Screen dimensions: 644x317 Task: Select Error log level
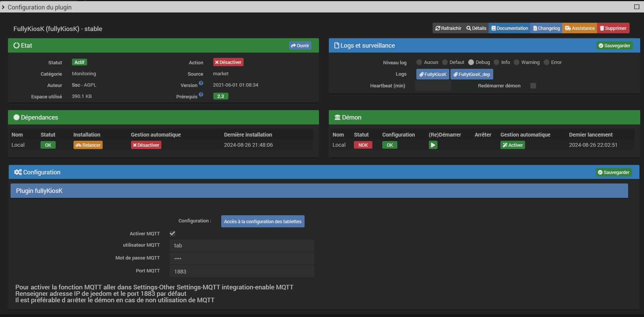coord(546,62)
